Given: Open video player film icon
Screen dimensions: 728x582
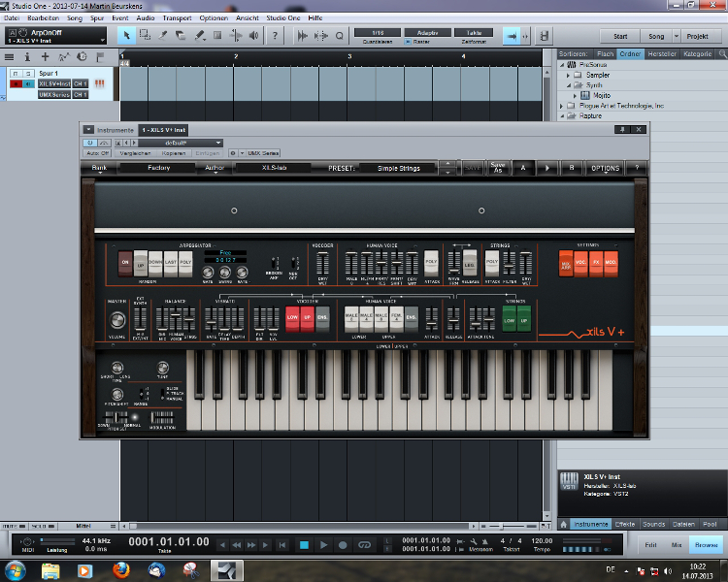Looking at the screenshot, I should tap(545, 36).
